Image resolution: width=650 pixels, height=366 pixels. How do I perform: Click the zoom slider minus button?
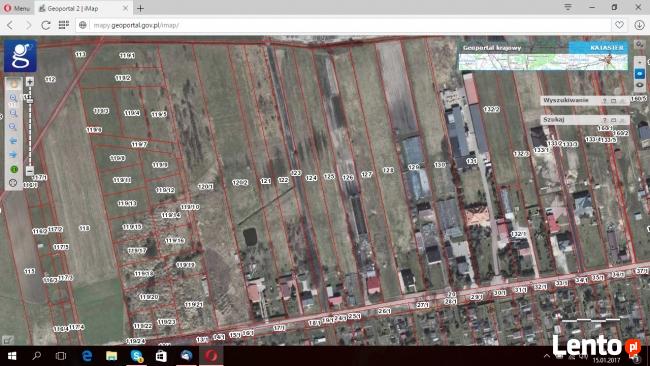(x=29, y=170)
